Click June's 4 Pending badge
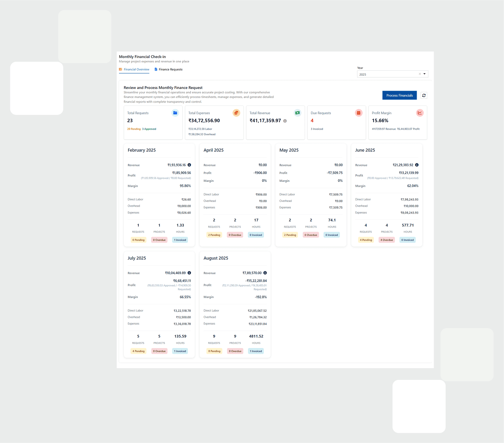 [366, 240]
